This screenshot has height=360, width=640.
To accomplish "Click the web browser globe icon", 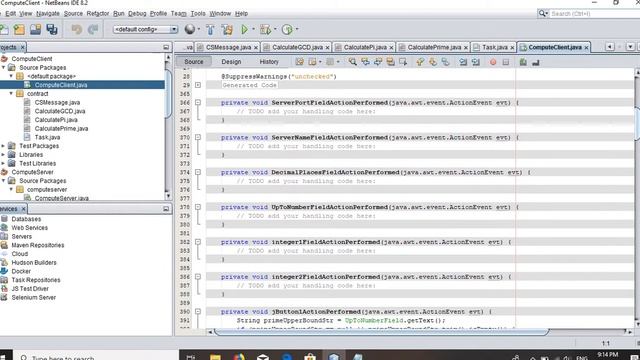I will pyautogui.click(x=190, y=29).
